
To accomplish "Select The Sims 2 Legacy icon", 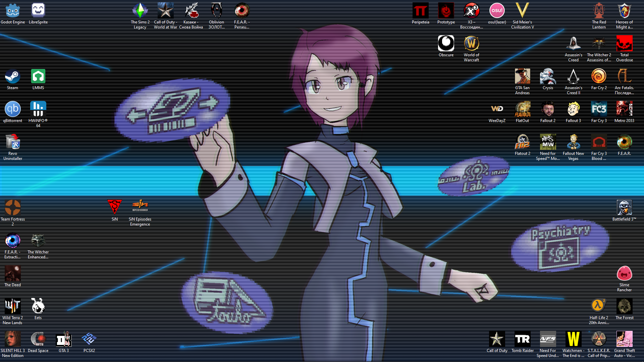I will 140,16.
